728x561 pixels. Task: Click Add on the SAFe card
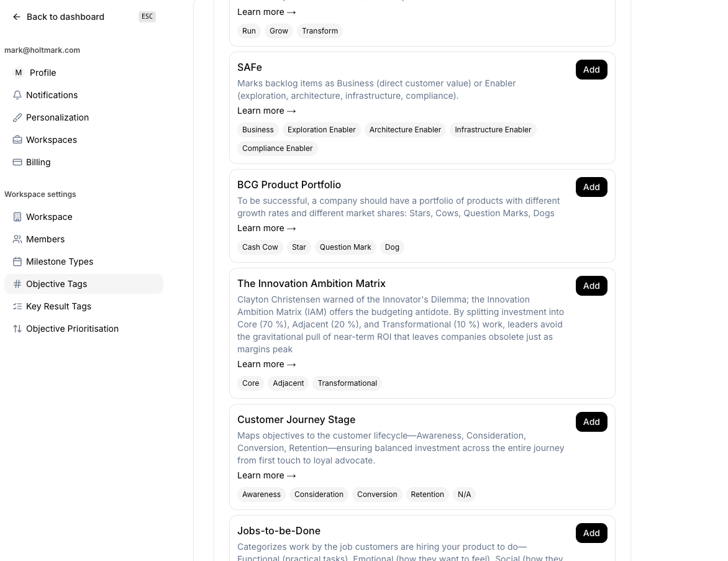pos(591,70)
